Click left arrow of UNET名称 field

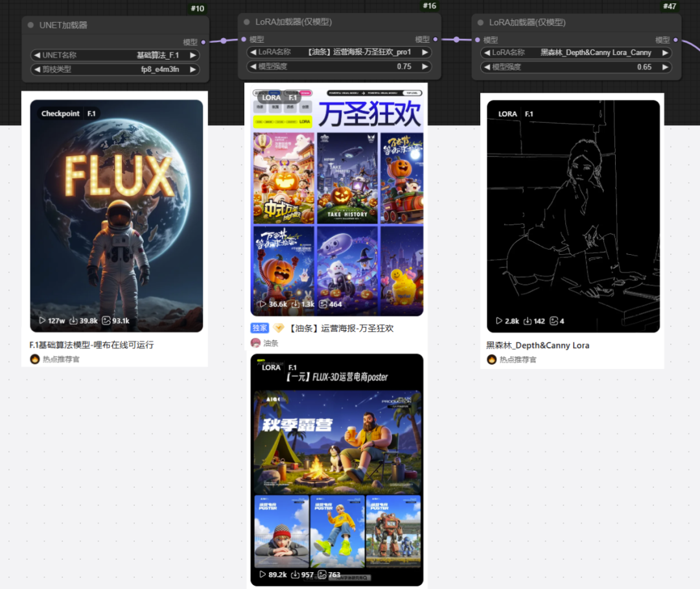pyautogui.click(x=37, y=55)
